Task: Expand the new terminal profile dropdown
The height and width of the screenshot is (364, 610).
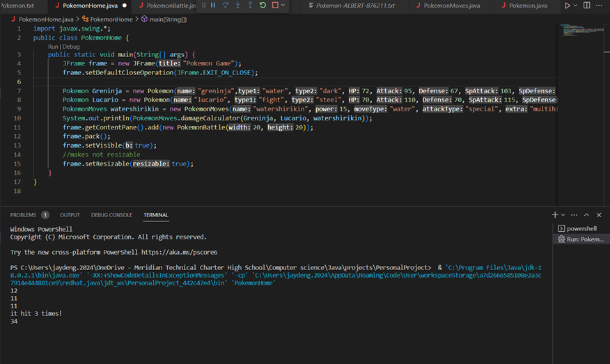Action: pos(563,215)
